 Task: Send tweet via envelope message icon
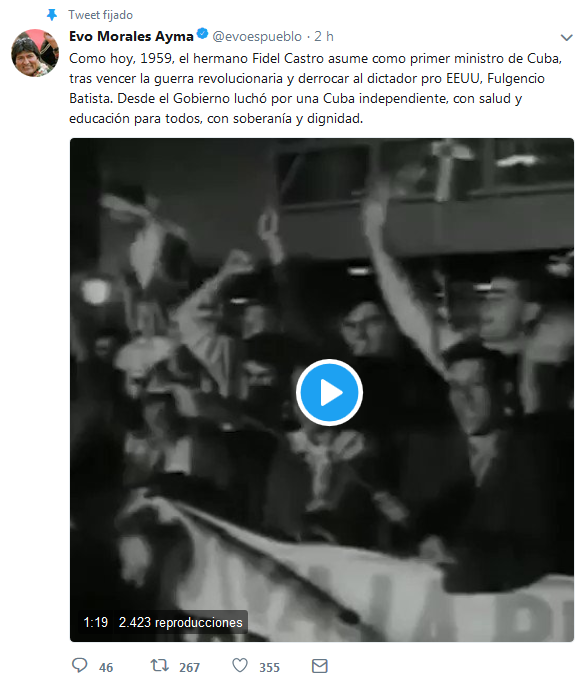click(320, 666)
